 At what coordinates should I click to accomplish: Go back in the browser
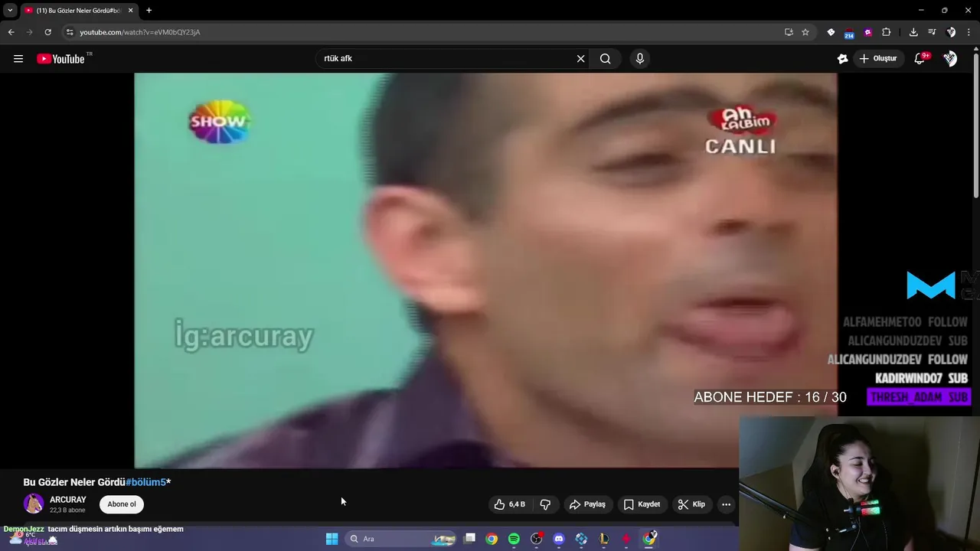pyautogui.click(x=11, y=32)
